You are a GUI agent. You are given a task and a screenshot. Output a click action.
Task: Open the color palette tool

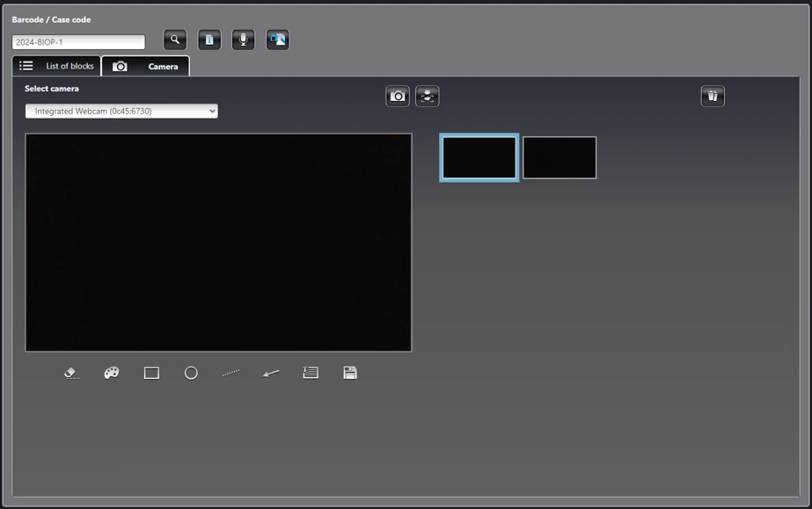pyautogui.click(x=112, y=373)
